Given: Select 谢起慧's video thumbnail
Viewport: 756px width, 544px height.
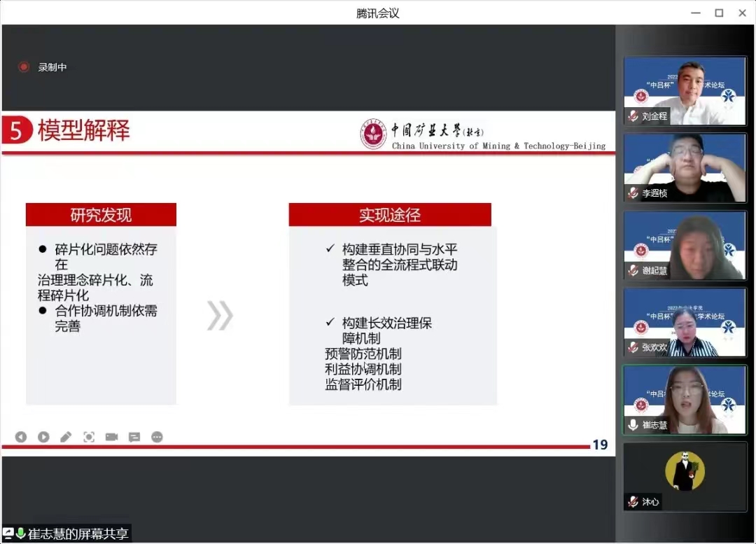Looking at the screenshot, I should (x=685, y=246).
